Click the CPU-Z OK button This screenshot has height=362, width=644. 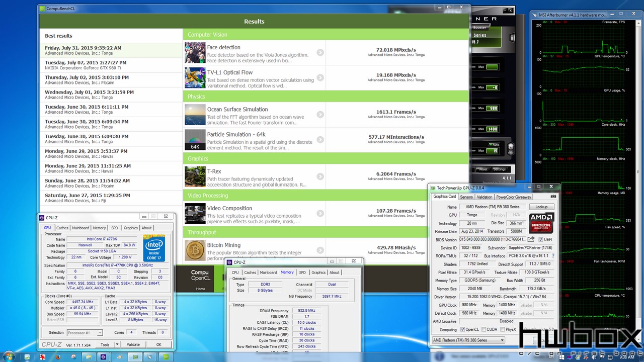point(158,344)
